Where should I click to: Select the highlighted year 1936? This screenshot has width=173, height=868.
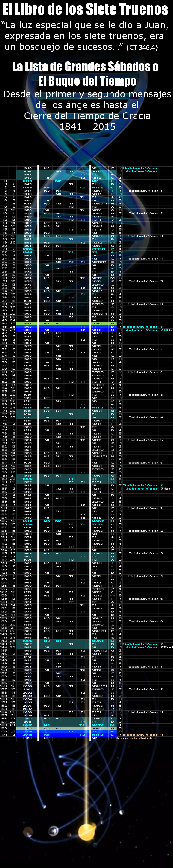coord(27,479)
